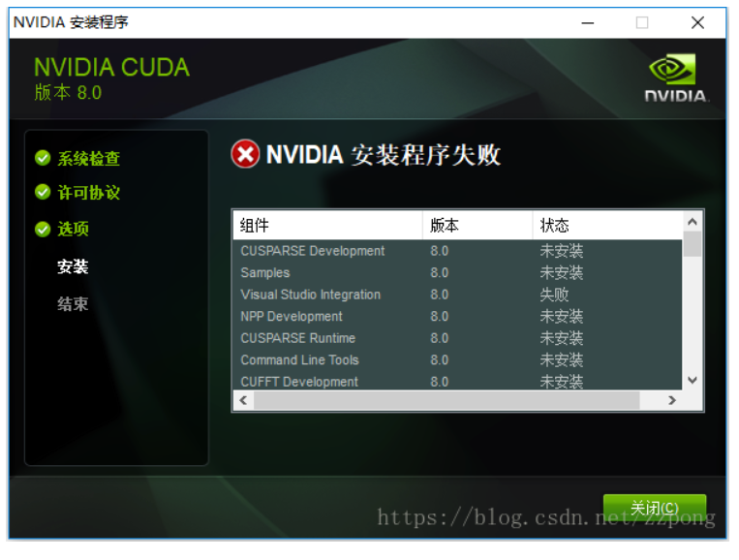Click the vertical scrollbar thumb in the component list
739x560 pixels.
pyautogui.click(x=692, y=244)
